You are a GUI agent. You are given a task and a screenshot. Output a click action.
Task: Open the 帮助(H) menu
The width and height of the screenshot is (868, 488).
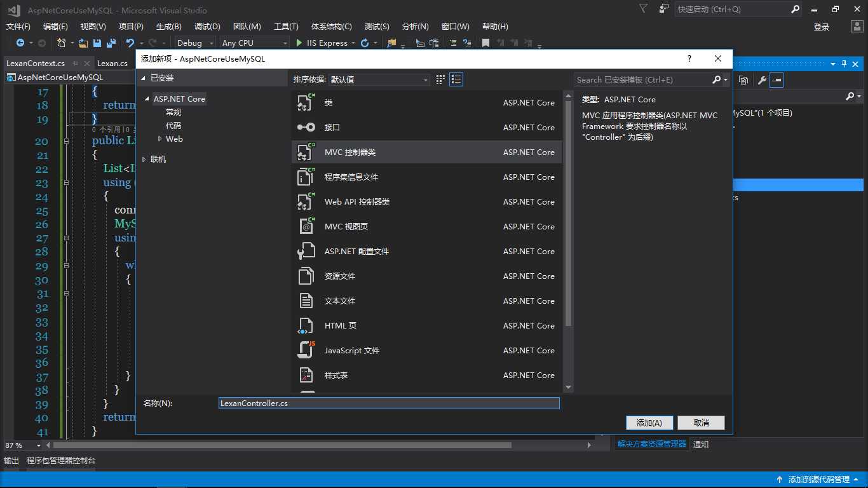(x=495, y=27)
